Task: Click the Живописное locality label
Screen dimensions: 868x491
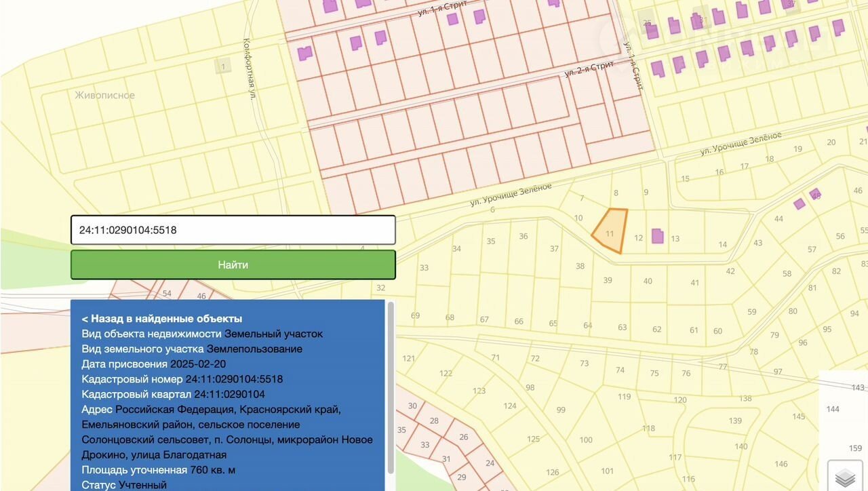Action: click(104, 95)
